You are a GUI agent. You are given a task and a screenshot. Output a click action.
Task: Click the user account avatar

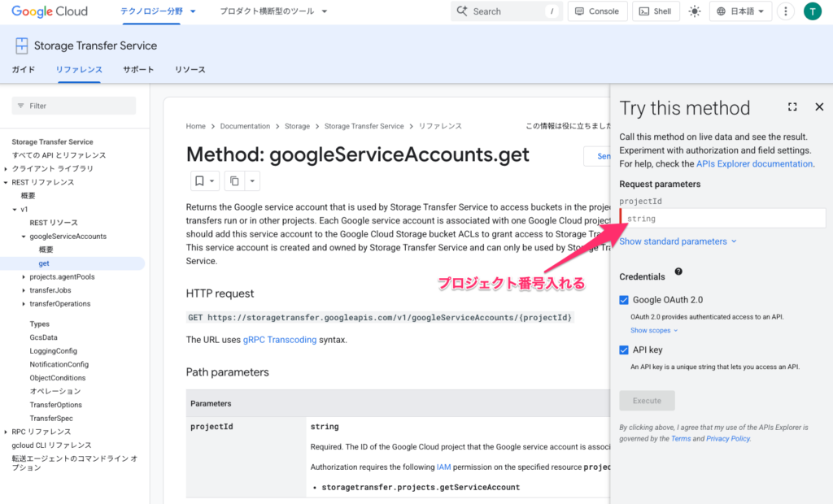(x=812, y=11)
